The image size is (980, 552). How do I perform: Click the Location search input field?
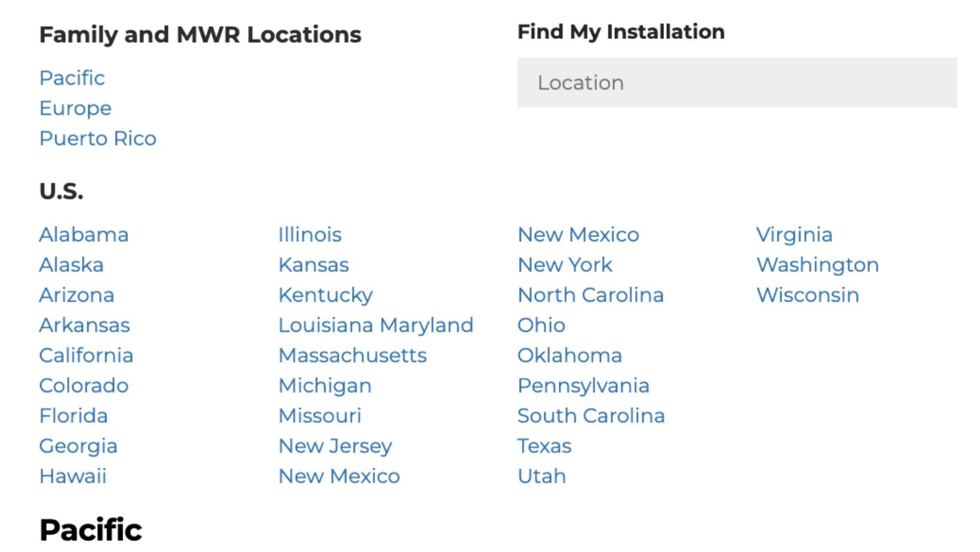pos(736,82)
